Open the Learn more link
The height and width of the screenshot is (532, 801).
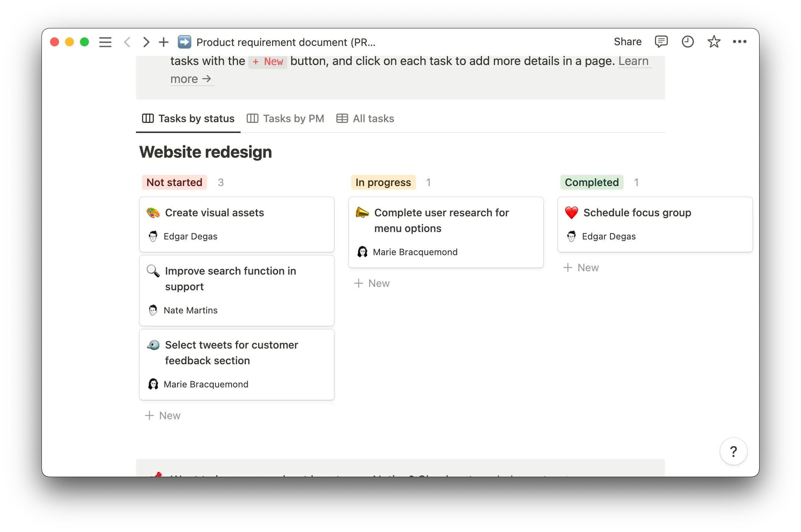[634, 61]
